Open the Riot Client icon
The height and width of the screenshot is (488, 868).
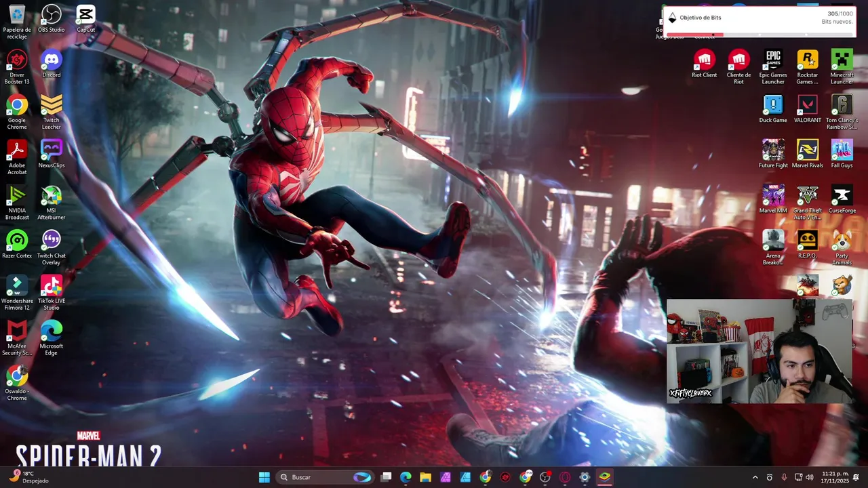click(x=704, y=64)
